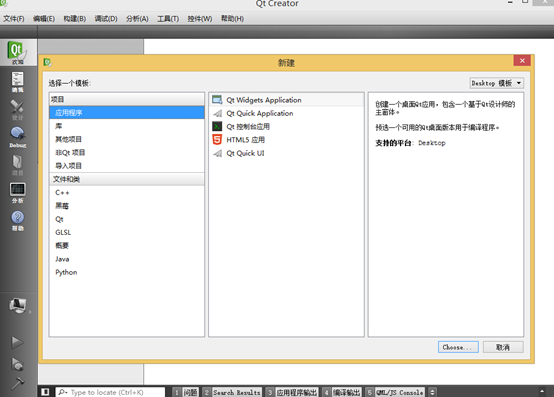Open the 构建(B) menu
554x397 pixels.
point(75,19)
